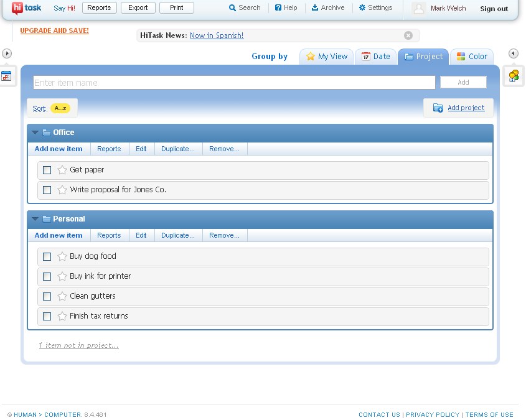Click the Print button
Screen dimensions: 526x420
pos(177,7)
